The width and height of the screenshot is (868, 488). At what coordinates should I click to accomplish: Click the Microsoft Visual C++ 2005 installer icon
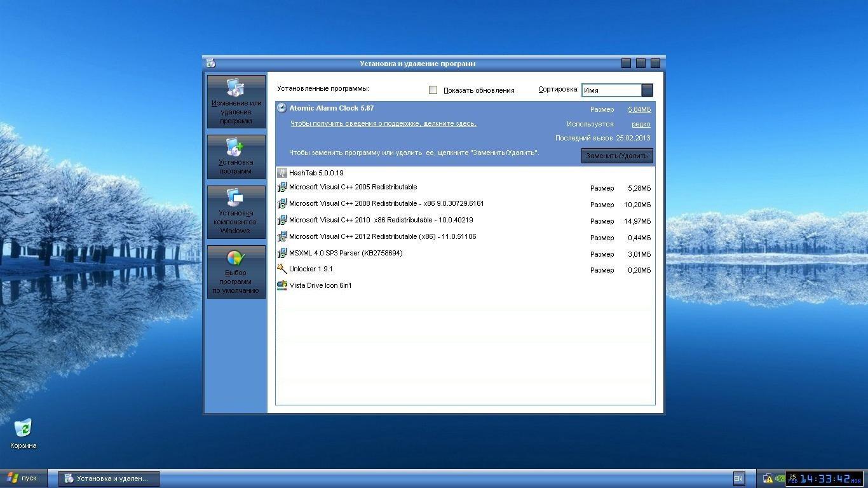(282, 187)
